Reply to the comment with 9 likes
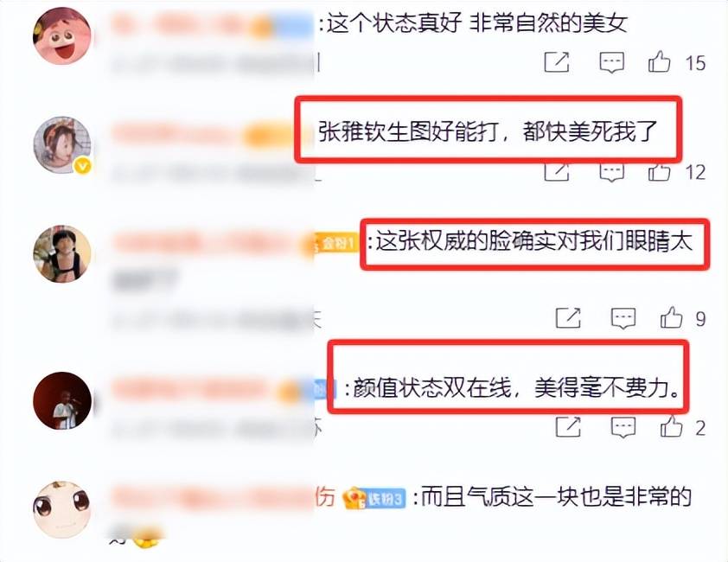This screenshot has height=562, width=728. (x=623, y=318)
